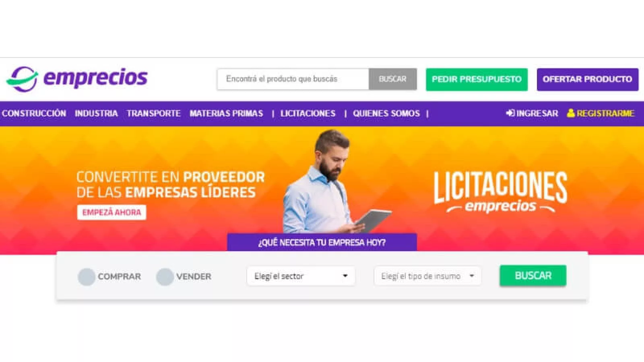This screenshot has height=362, width=644.
Task: Select the COMPRAR radio option
Action: tap(86, 277)
